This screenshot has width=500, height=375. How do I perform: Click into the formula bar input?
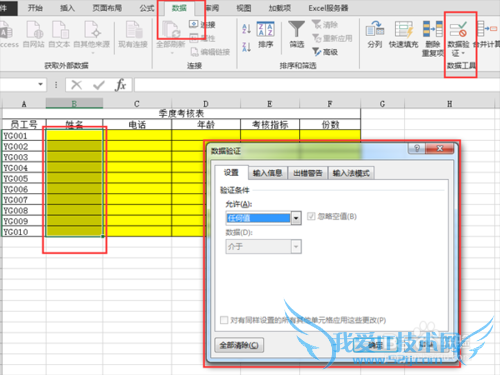tap(317, 85)
